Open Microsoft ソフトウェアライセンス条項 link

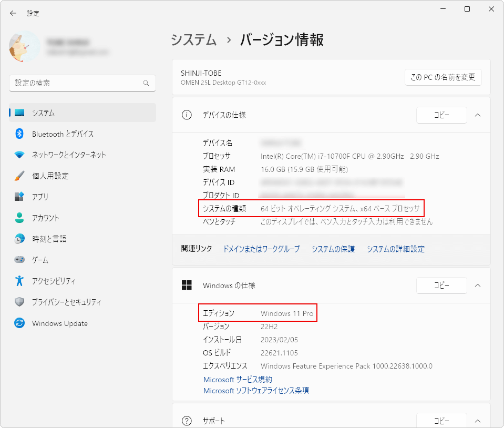coord(256,390)
